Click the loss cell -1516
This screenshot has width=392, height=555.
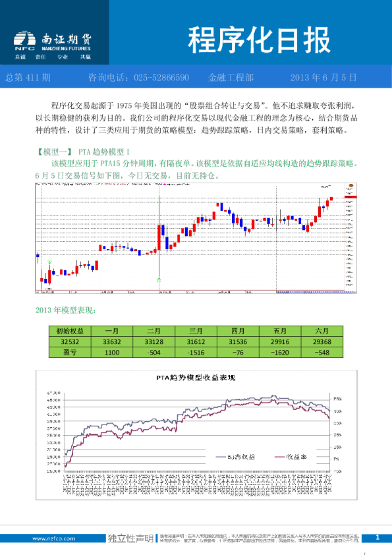[x=196, y=352]
